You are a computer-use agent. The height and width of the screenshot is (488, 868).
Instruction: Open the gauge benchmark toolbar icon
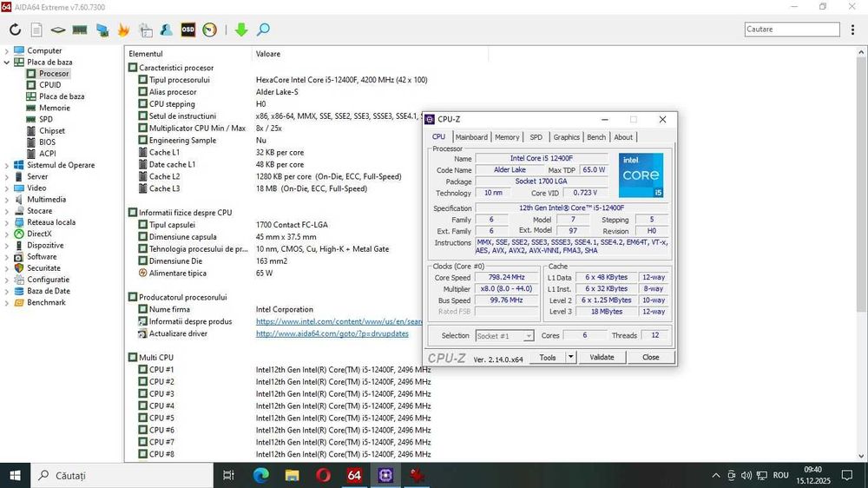[210, 30]
